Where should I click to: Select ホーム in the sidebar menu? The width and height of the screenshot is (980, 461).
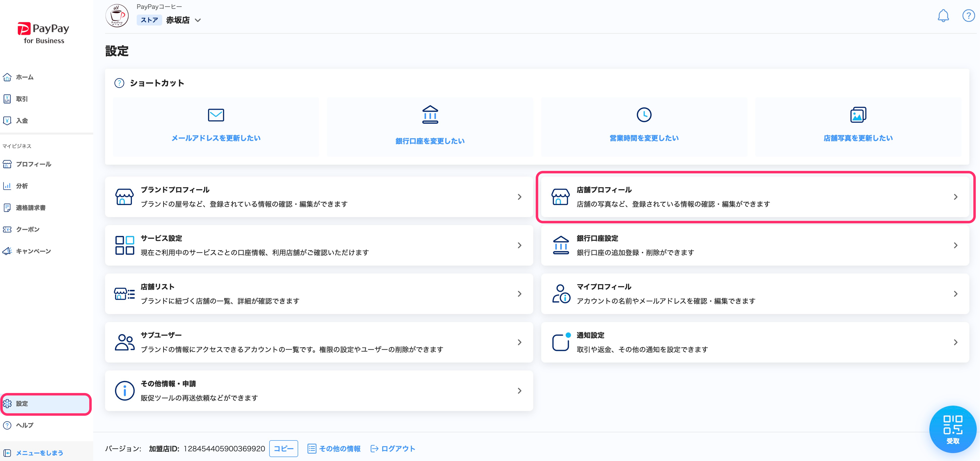[24, 77]
